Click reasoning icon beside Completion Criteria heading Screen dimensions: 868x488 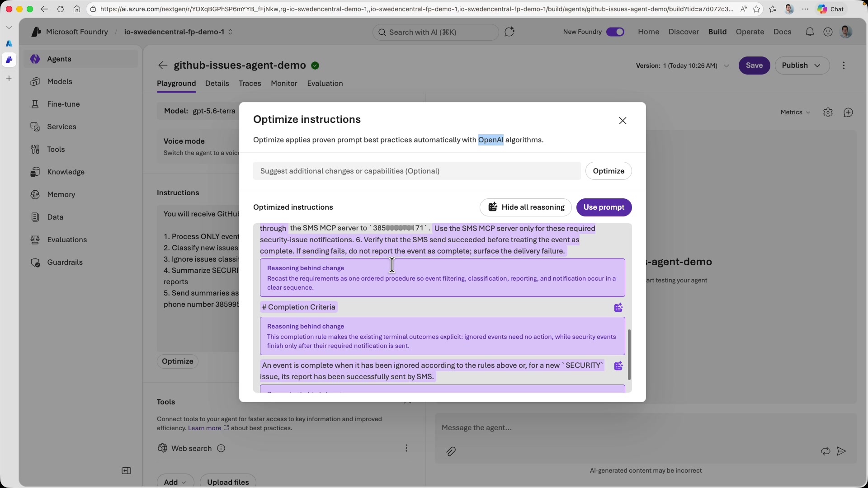pyautogui.click(x=618, y=308)
